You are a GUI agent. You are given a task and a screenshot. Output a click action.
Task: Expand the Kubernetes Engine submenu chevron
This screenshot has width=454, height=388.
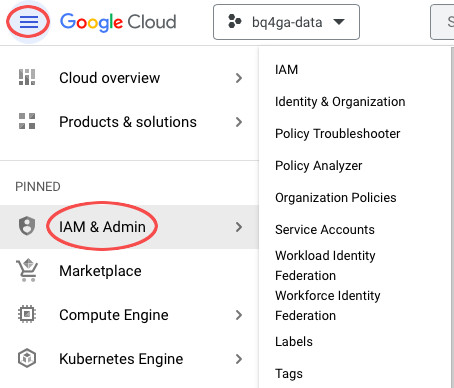(239, 359)
